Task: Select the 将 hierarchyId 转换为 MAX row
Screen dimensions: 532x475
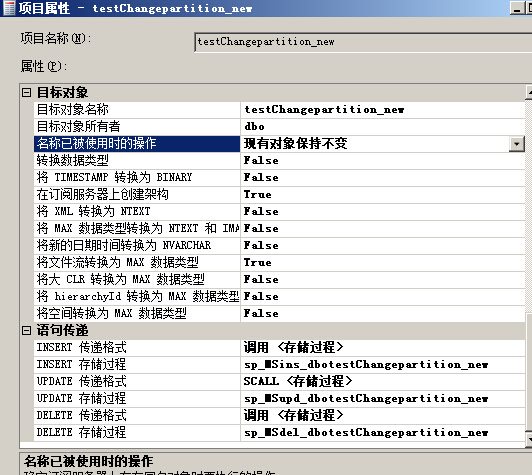Action: 280,296
